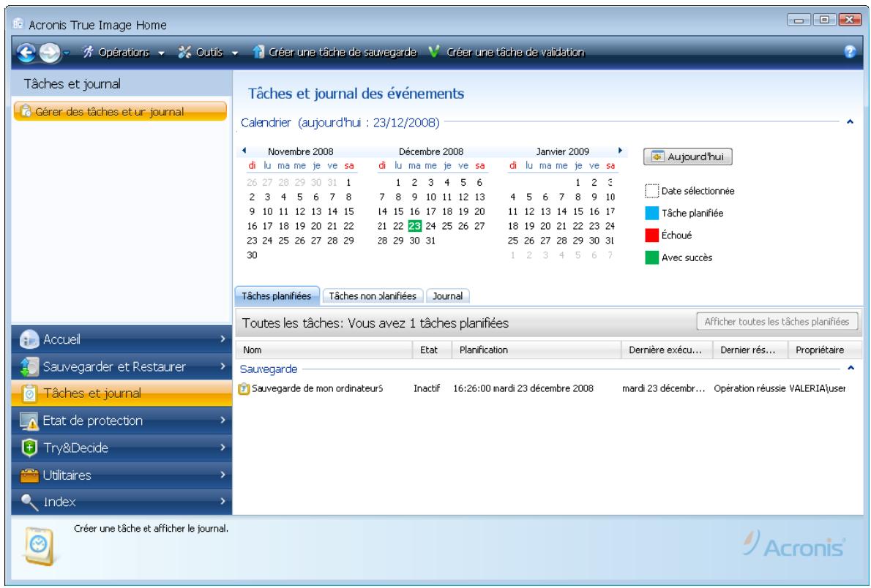Click the green Avec succès swatch

point(651,257)
